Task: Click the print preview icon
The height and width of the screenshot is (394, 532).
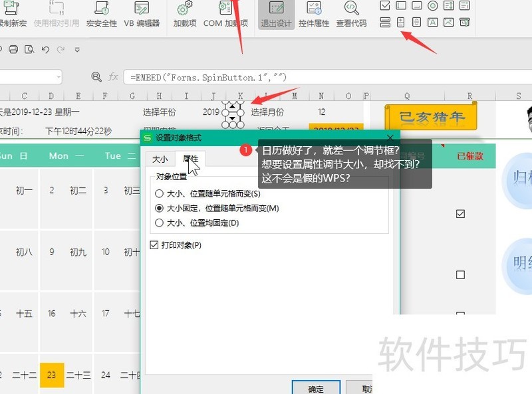Action: tap(29, 50)
